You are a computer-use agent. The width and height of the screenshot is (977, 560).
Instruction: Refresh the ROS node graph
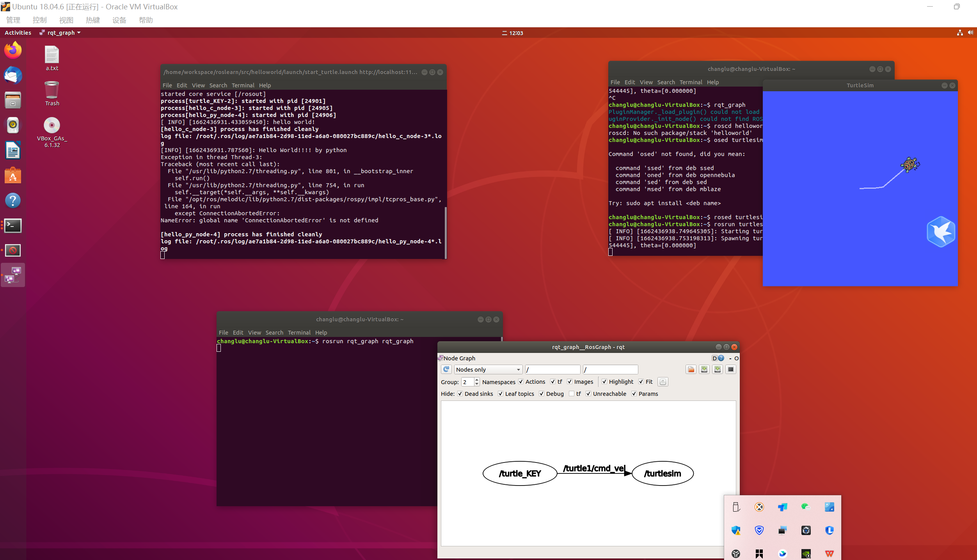tap(446, 369)
